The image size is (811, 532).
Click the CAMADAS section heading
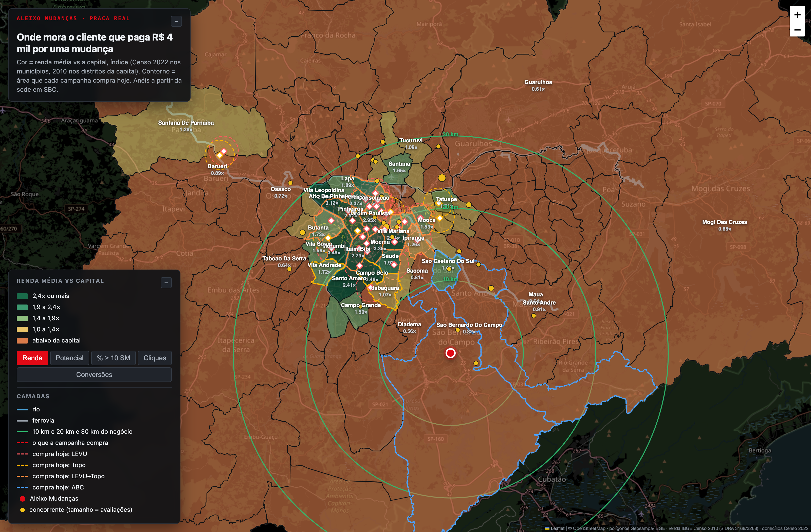33,396
